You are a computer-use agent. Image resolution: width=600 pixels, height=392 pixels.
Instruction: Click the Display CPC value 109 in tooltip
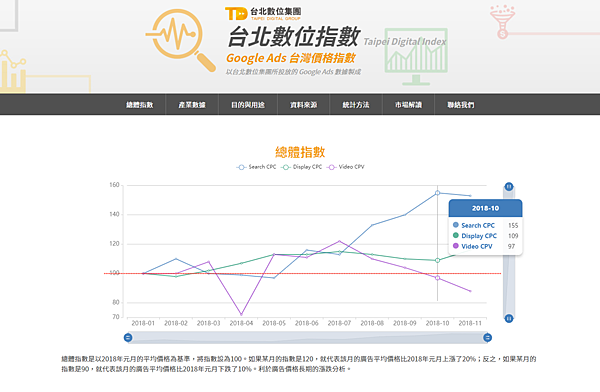pos(513,236)
